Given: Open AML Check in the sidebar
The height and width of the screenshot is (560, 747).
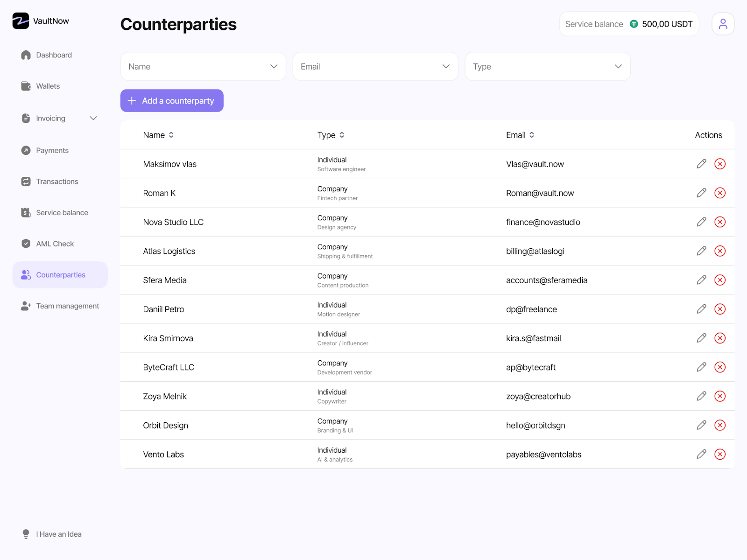Looking at the screenshot, I should pos(55,244).
